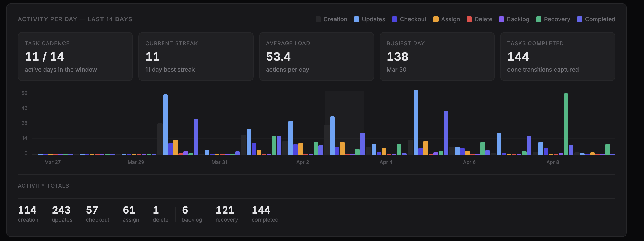Click the tall green Recovery bar on Apr 8

click(566, 124)
